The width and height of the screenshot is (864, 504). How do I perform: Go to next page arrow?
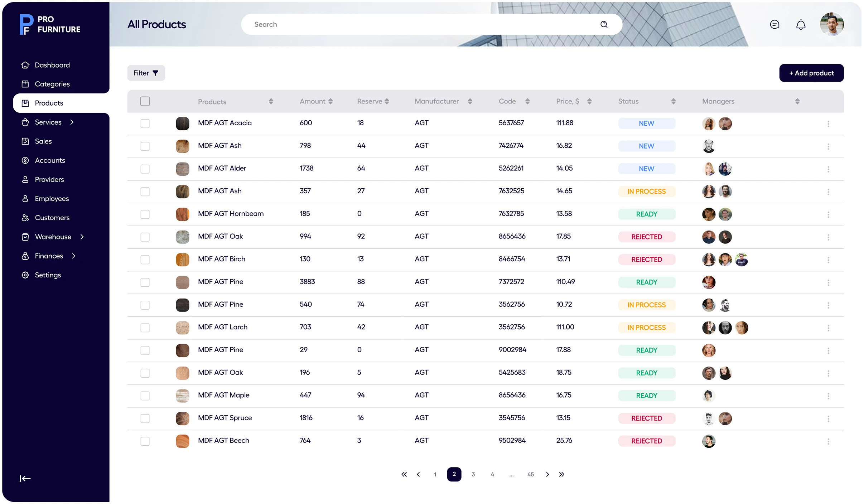tap(547, 474)
